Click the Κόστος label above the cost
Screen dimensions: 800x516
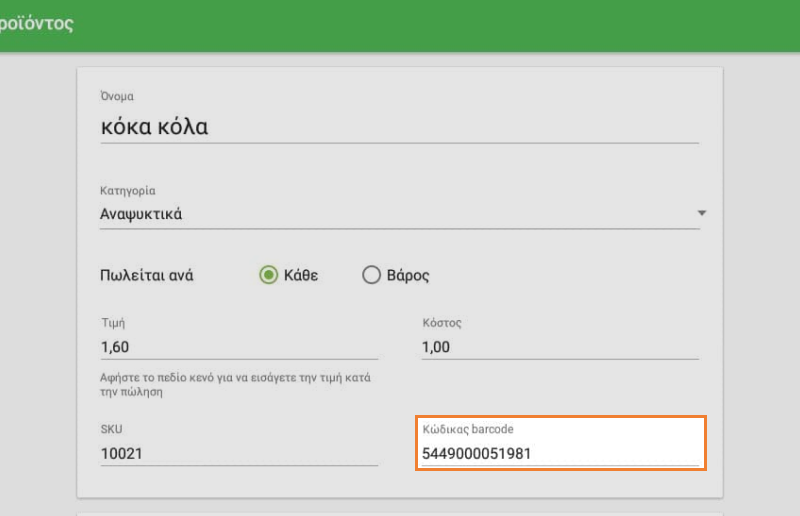click(441, 323)
